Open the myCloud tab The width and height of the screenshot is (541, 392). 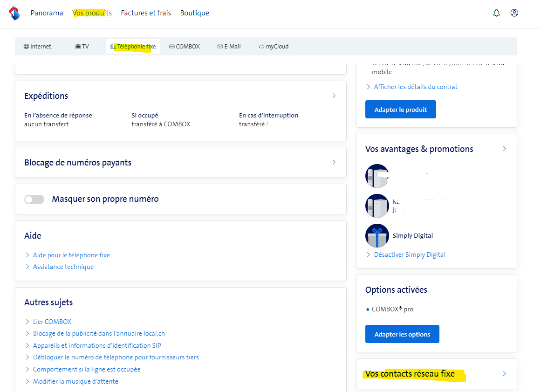tap(274, 47)
